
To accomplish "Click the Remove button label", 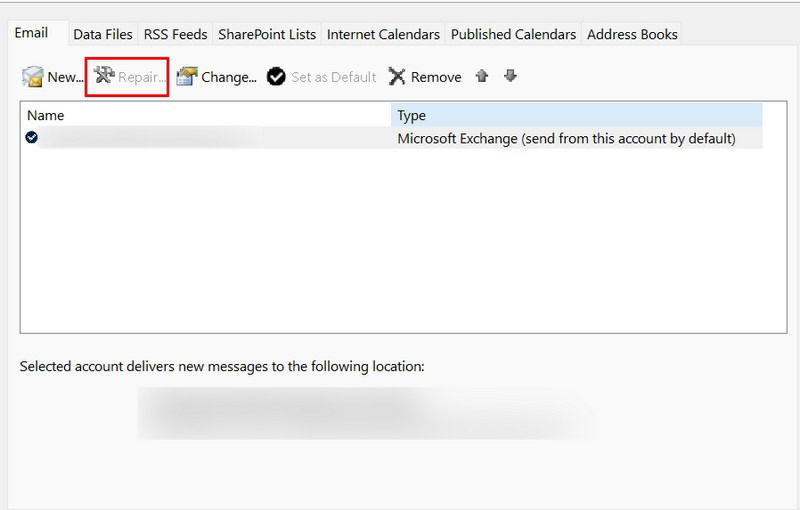I will [436, 77].
